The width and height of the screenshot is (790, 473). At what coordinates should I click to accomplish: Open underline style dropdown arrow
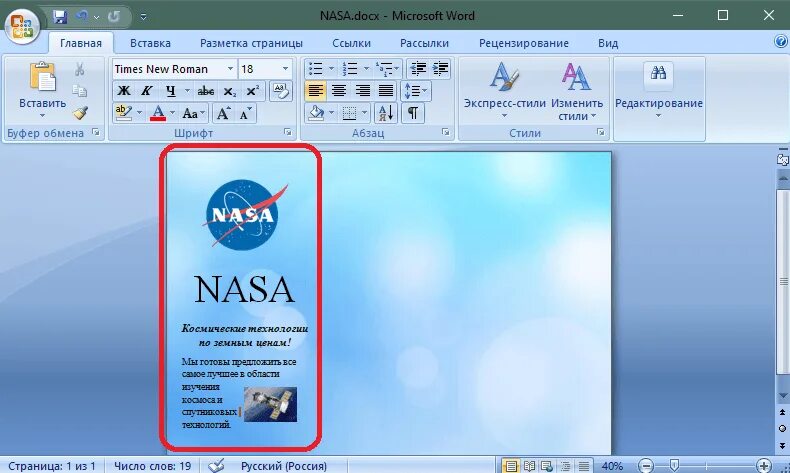[187, 91]
